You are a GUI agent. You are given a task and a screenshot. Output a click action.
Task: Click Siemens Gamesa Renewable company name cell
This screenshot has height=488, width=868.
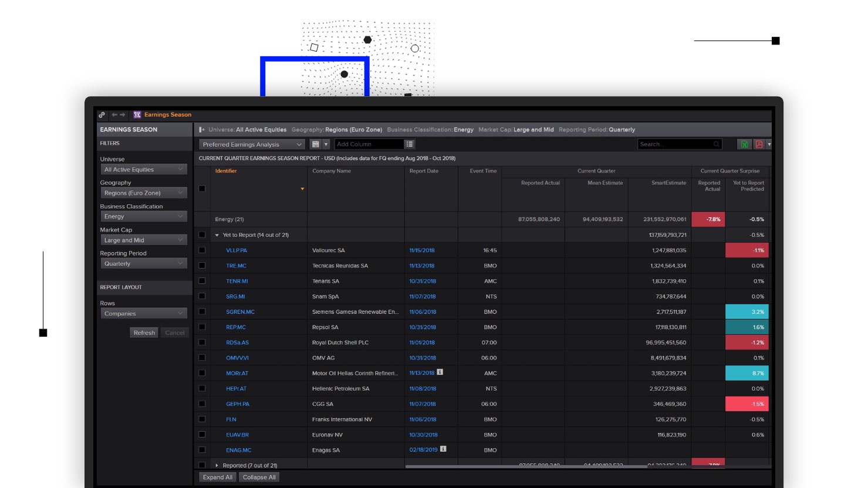[x=356, y=312]
